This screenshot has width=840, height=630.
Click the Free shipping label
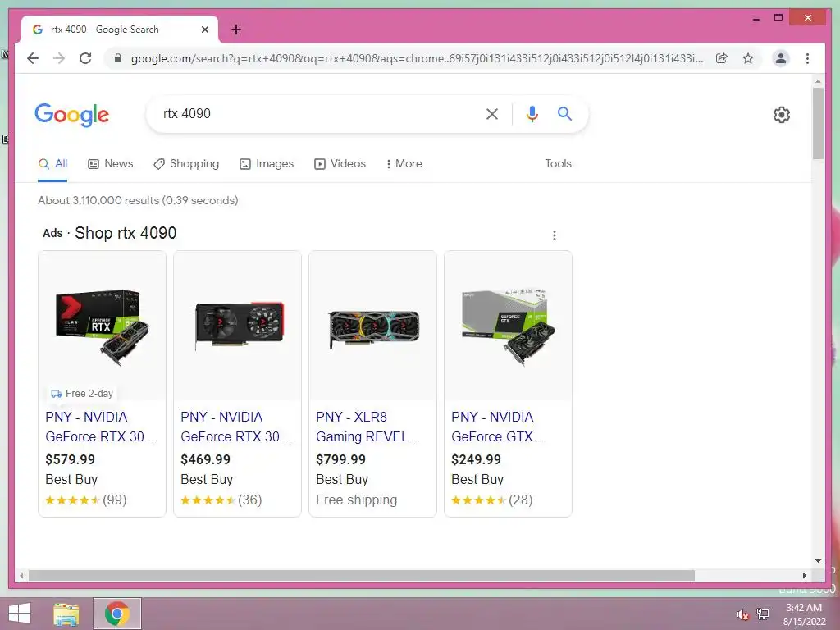(356, 500)
